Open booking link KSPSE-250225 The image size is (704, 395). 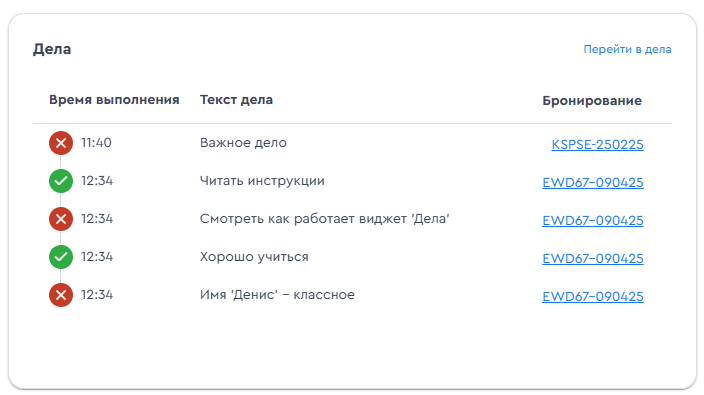597,145
